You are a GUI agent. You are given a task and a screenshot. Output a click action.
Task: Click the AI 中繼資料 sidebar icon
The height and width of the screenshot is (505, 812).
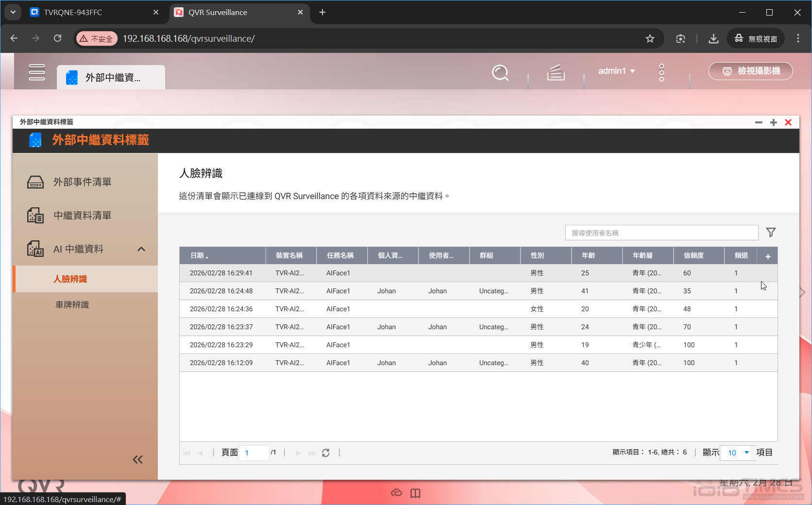[34, 249]
